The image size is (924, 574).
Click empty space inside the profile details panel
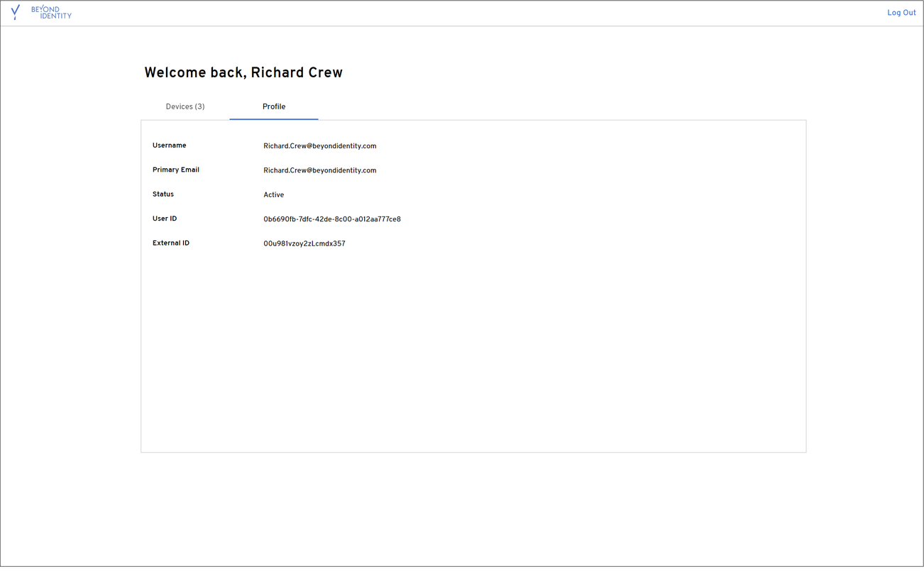(x=473, y=355)
